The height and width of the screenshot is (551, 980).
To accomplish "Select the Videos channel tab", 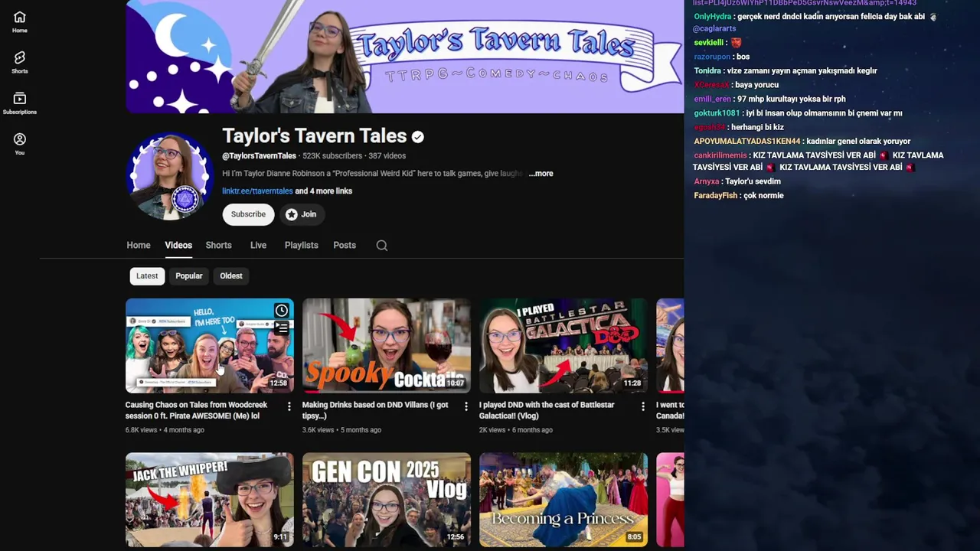I will tap(178, 245).
